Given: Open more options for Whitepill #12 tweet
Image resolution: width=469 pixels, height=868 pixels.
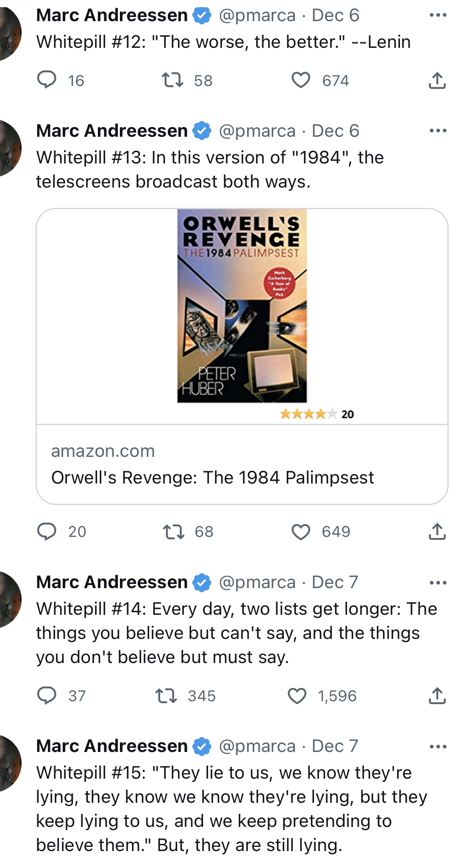Looking at the screenshot, I should [438, 15].
